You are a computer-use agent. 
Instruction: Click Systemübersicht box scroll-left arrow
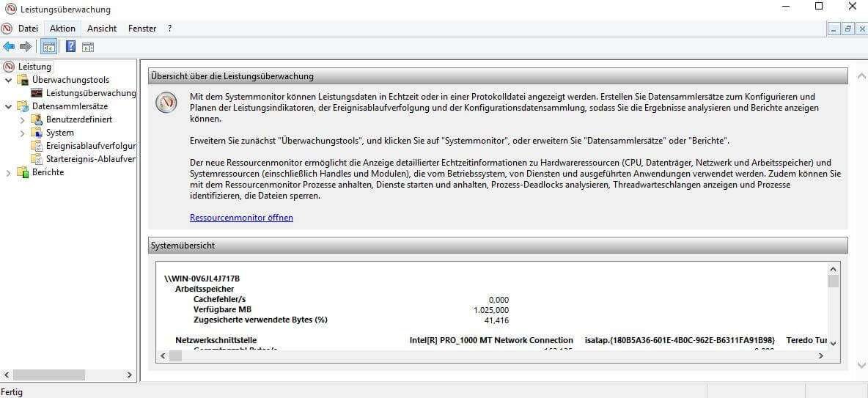tap(163, 356)
